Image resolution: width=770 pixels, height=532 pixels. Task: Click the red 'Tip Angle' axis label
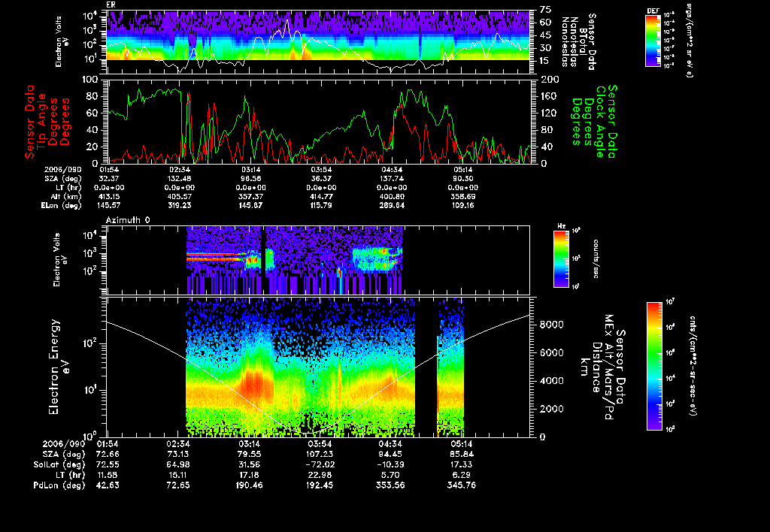point(41,122)
